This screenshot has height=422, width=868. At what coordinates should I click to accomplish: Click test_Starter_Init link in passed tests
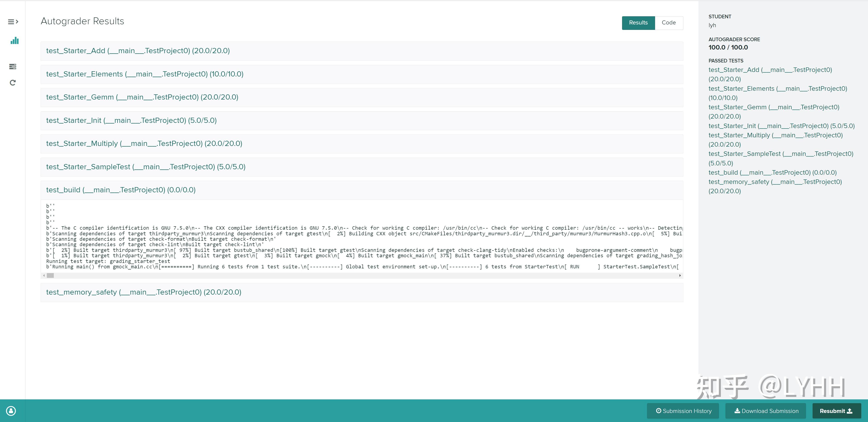point(781,126)
